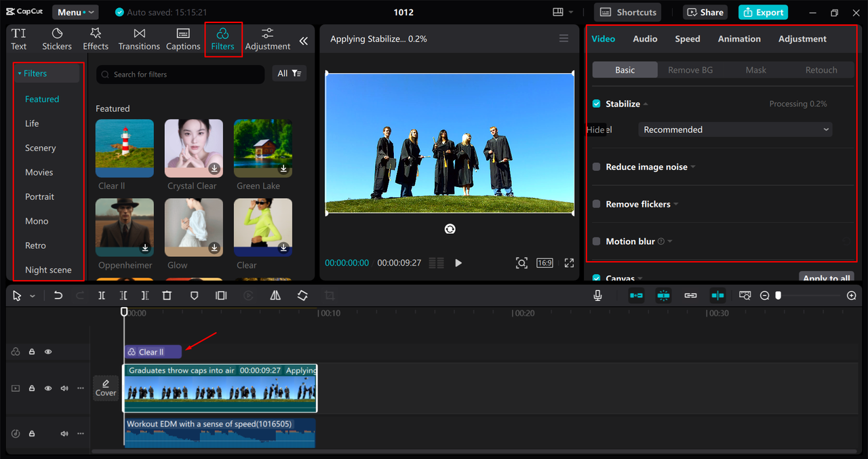Screen dimensions: 868x459
Task: Click the Export button
Action: [763, 12]
